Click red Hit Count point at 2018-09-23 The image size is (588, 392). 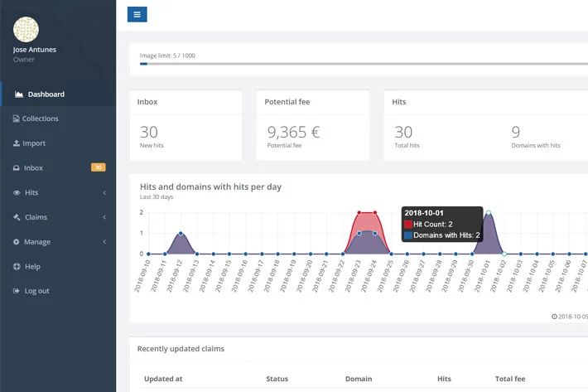pyautogui.click(x=359, y=213)
